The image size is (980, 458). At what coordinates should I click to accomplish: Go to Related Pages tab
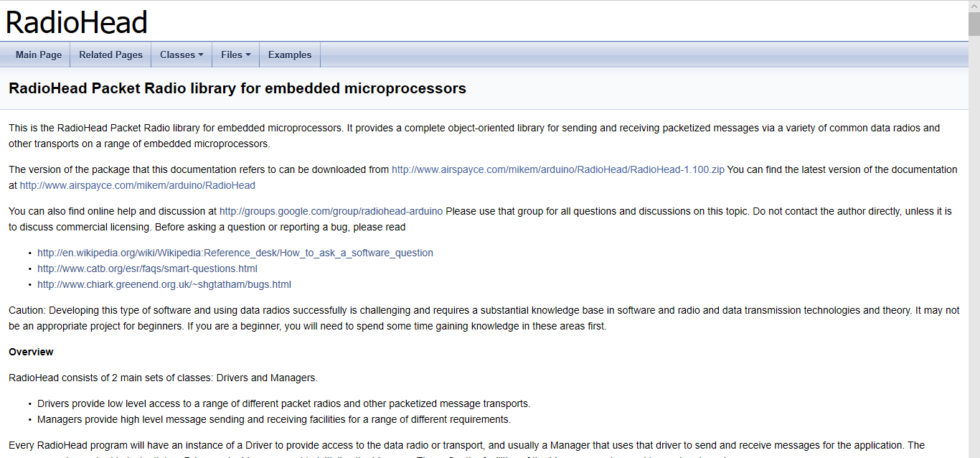pos(110,55)
